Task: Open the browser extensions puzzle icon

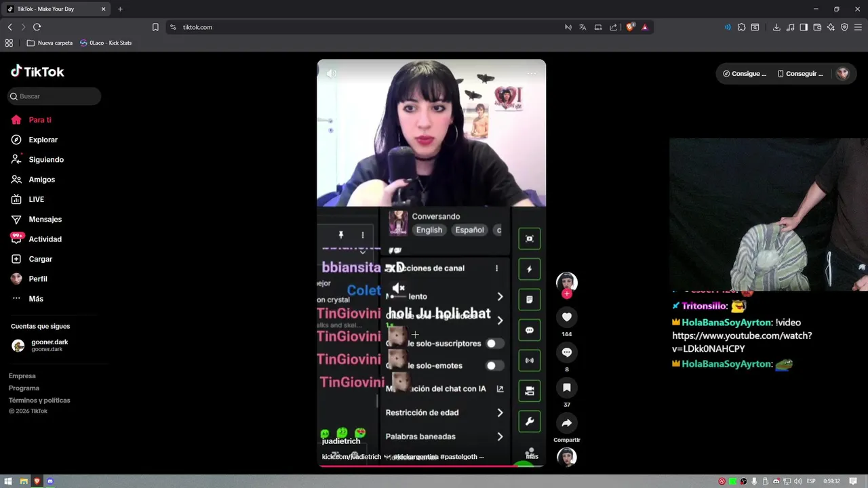Action: [x=741, y=27]
